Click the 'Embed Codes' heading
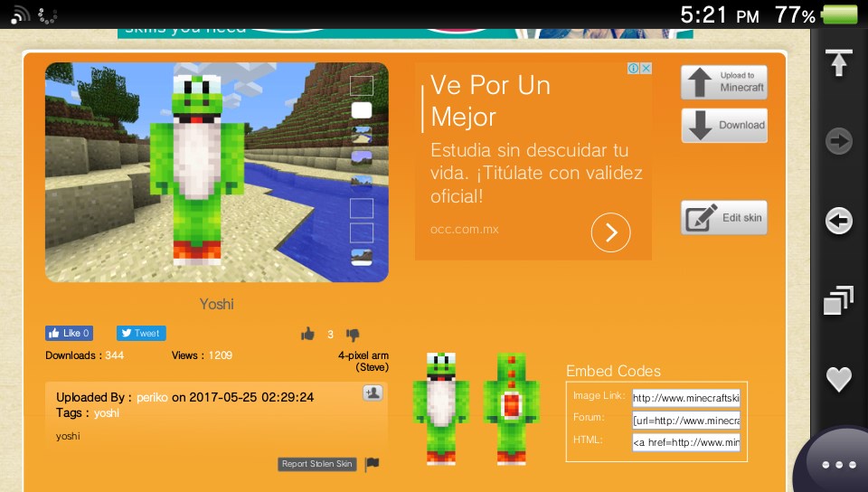 click(613, 371)
